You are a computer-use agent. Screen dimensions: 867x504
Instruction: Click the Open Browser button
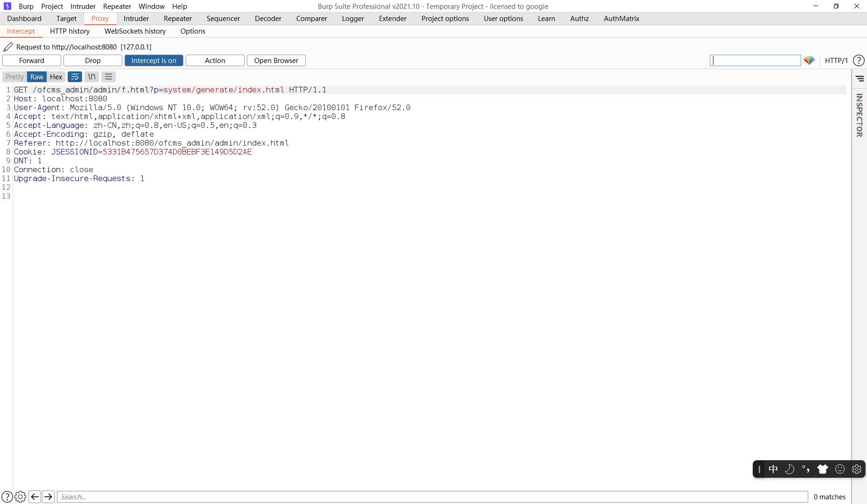point(276,60)
